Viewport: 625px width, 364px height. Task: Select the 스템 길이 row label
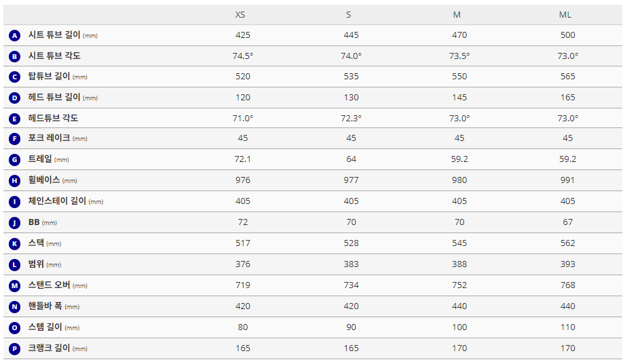[45, 327]
